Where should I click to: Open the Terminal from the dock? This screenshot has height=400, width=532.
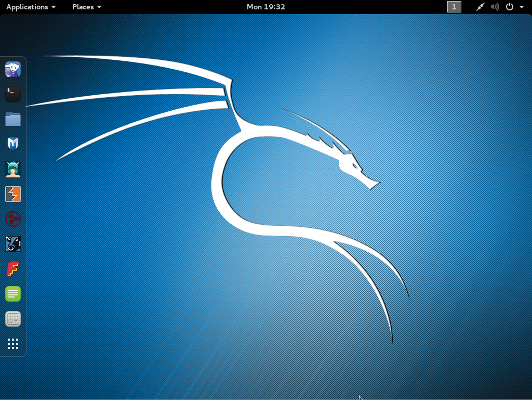pyautogui.click(x=13, y=94)
